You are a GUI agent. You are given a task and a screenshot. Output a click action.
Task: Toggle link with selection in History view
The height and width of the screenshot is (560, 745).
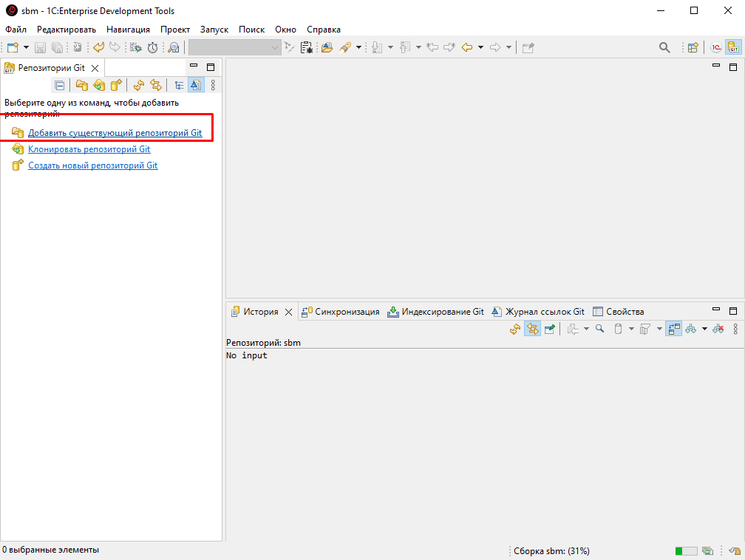click(532, 329)
